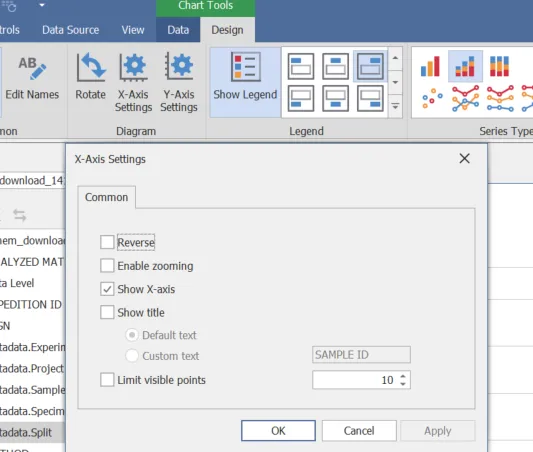The image size is (533, 452).
Task: Check the Reverse checkbox
Action: pyautogui.click(x=107, y=242)
